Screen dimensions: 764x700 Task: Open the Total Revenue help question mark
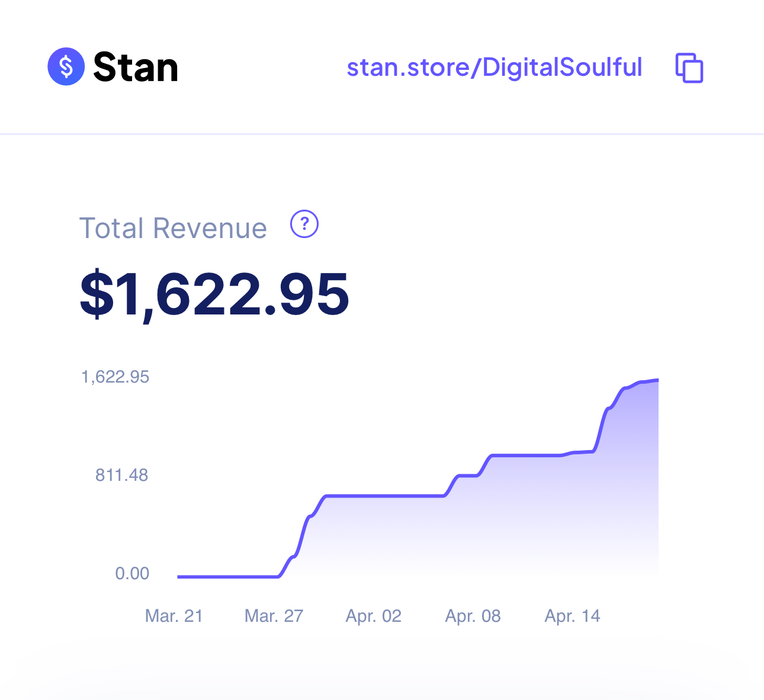click(304, 224)
